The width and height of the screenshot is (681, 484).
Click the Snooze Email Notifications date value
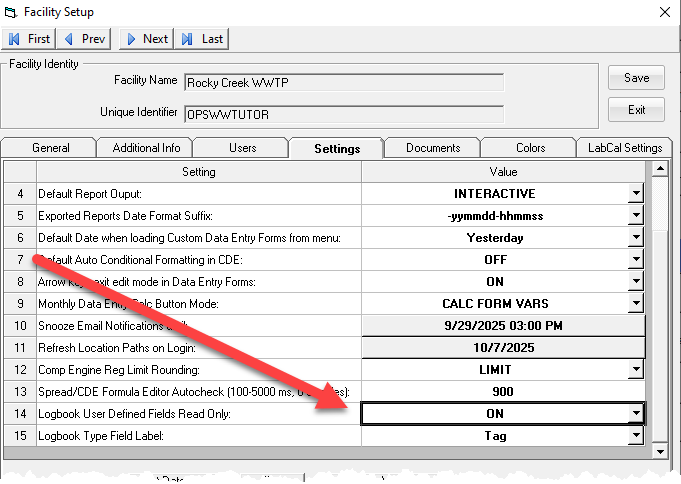tap(503, 326)
